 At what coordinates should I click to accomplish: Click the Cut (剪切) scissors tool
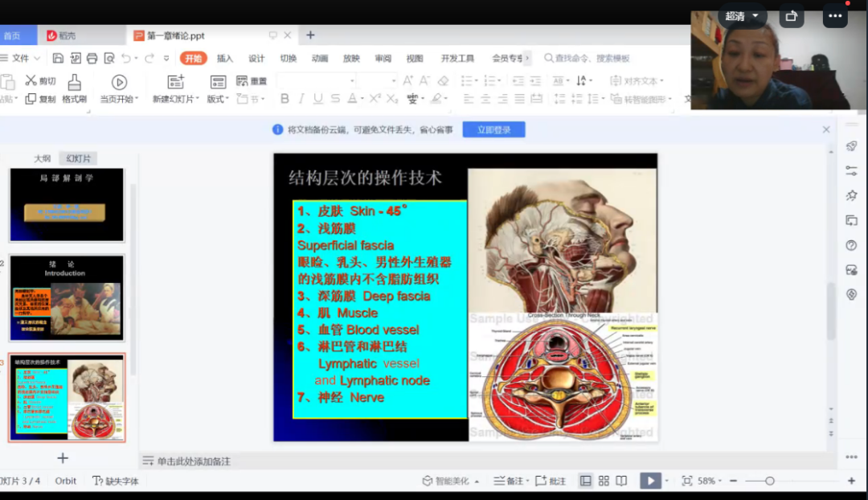40,81
